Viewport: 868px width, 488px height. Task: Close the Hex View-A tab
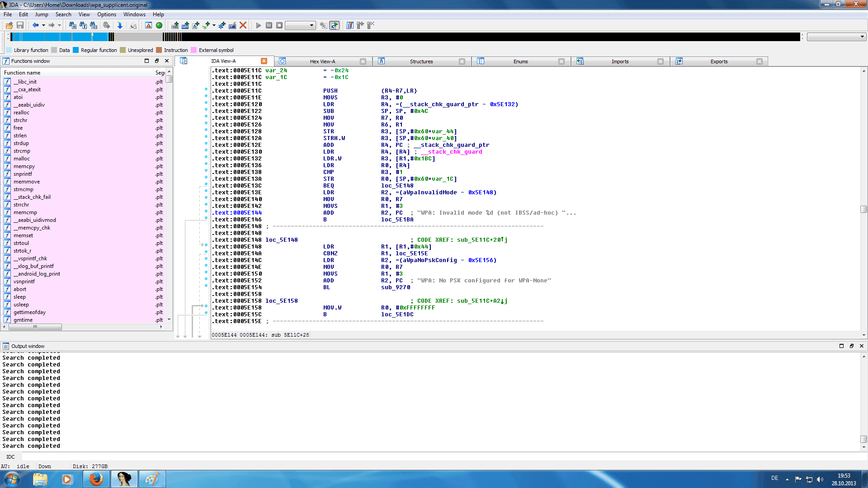click(363, 61)
